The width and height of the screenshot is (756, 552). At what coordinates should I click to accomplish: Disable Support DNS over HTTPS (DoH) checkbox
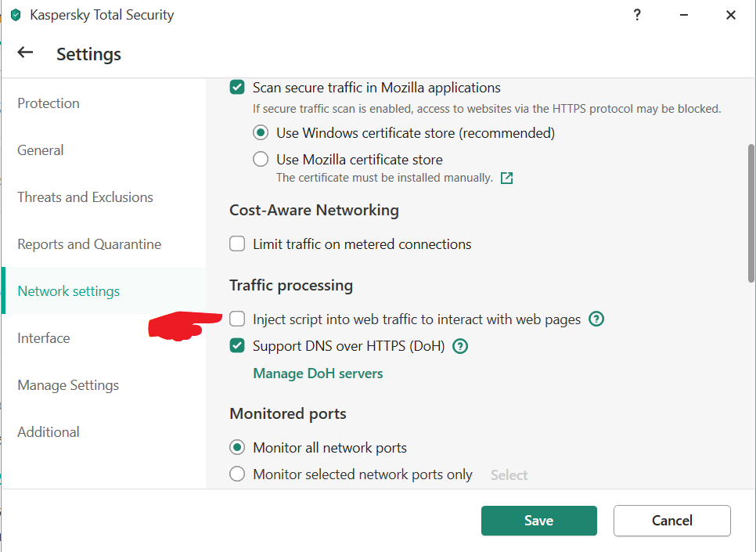(x=236, y=346)
